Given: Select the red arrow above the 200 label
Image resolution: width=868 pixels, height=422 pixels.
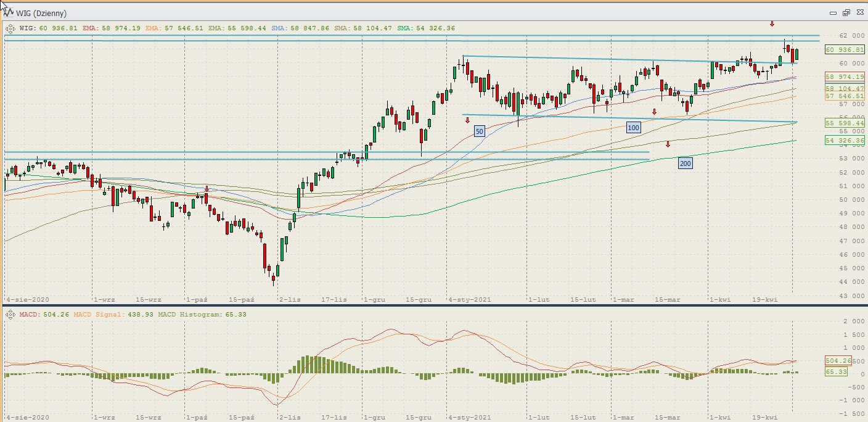Looking at the screenshot, I should (668, 144).
